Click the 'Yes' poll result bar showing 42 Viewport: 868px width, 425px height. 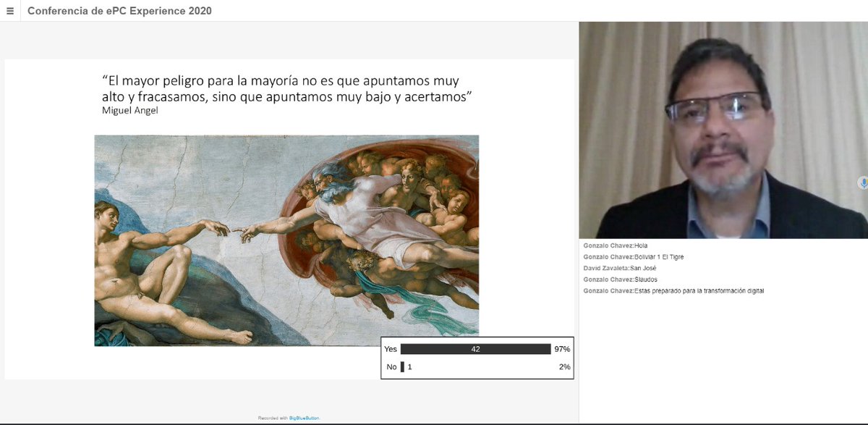point(475,349)
